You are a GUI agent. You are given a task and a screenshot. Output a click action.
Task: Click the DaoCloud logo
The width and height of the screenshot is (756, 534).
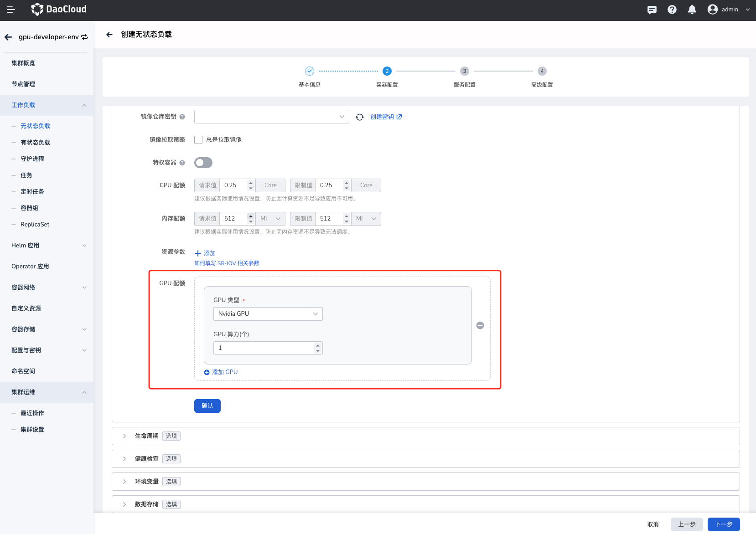[x=58, y=9]
